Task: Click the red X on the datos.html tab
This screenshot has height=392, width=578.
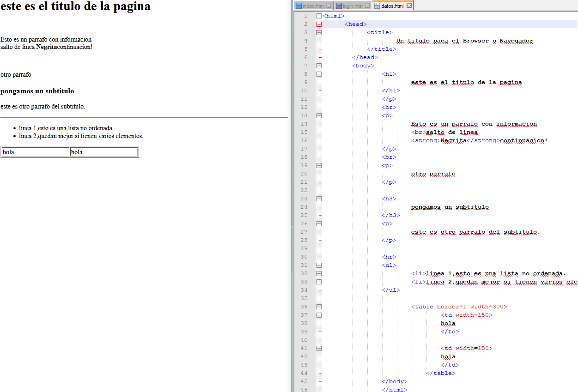Action: click(408, 6)
